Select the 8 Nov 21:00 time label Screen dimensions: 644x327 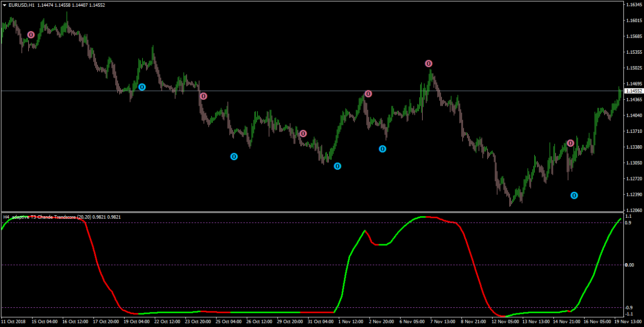coord(472,322)
